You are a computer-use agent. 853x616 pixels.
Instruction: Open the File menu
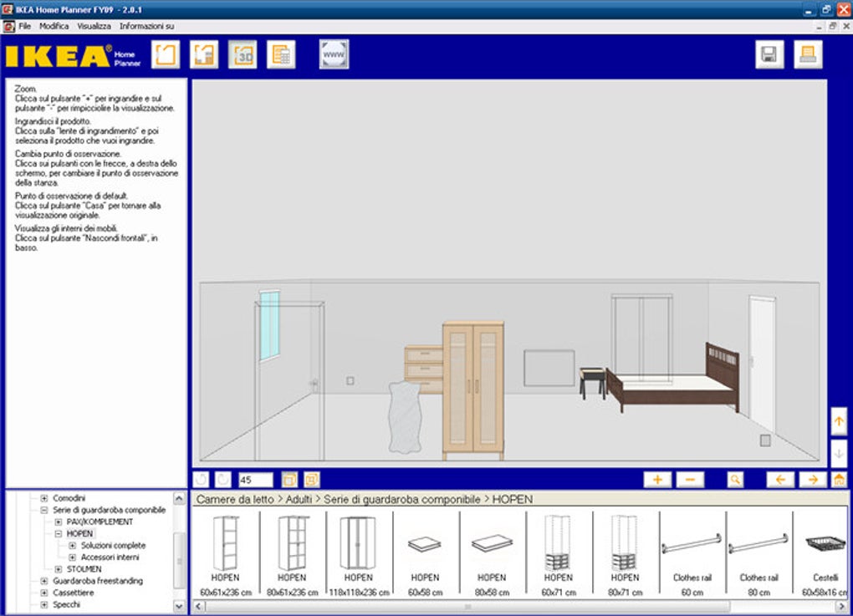(24, 26)
